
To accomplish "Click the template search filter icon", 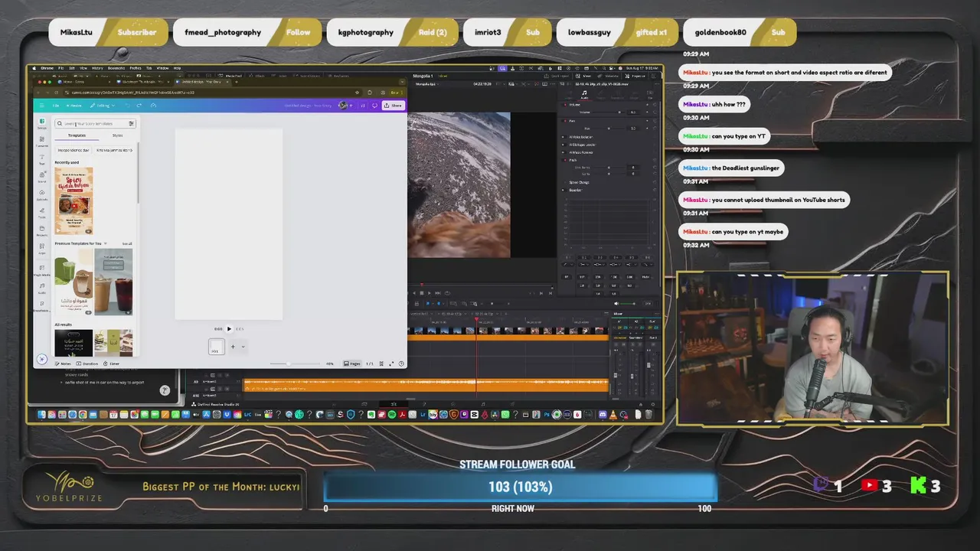I will pos(131,124).
